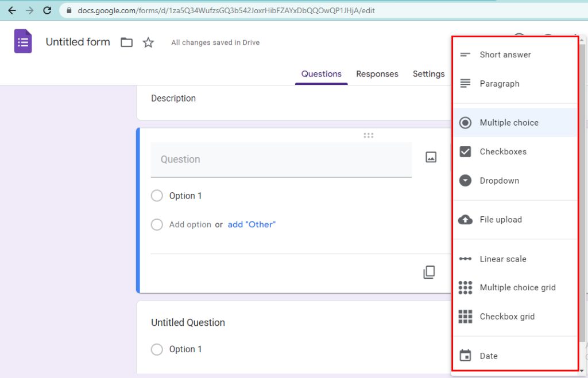Pick Checkboxes from the type menu

502,151
